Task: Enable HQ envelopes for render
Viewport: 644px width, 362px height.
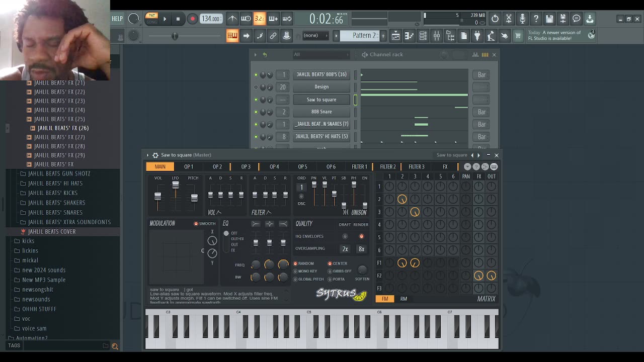Action: point(361,236)
